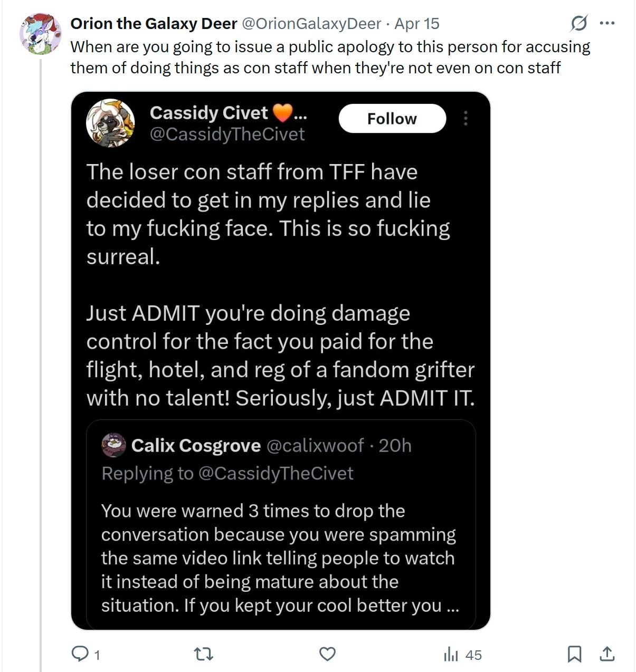Bookmark this post
Screen dimensions: 636x672
coord(574,654)
